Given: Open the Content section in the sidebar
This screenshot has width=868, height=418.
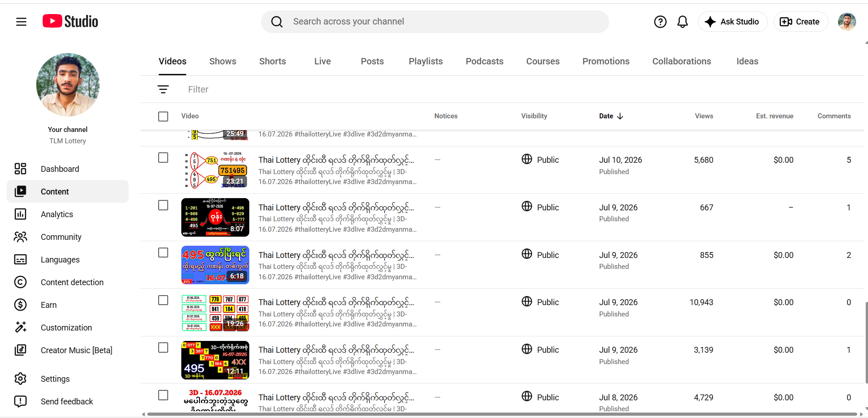Looking at the screenshot, I should pyautogui.click(x=68, y=191).
